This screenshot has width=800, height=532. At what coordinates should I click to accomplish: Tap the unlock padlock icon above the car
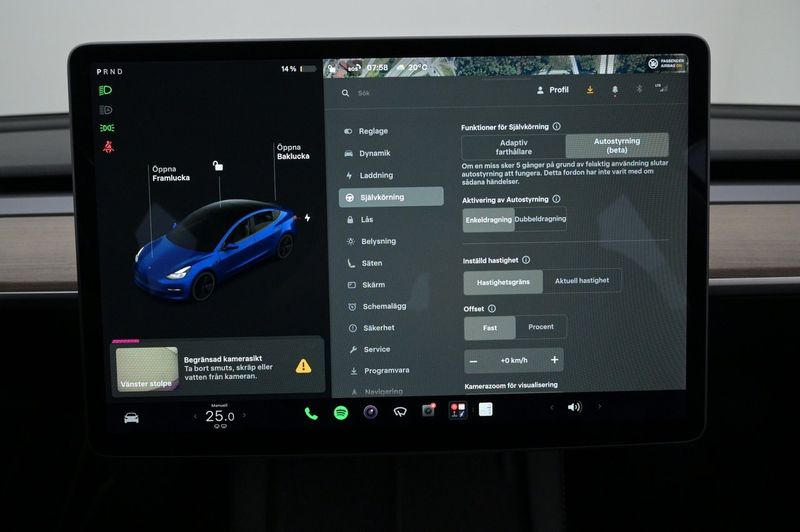218,165
